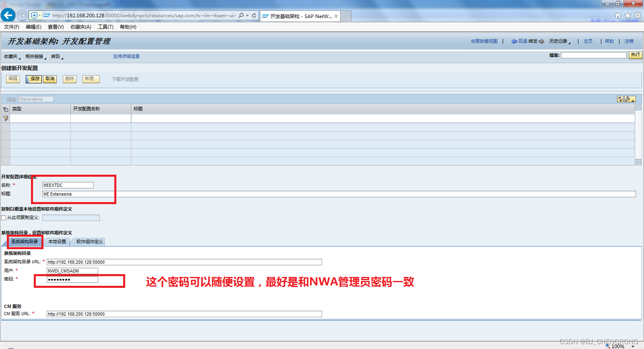644x349 pixels.
Task: Click the portal 搜索 input field
Action: pyautogui.click(x=594, y=55)
